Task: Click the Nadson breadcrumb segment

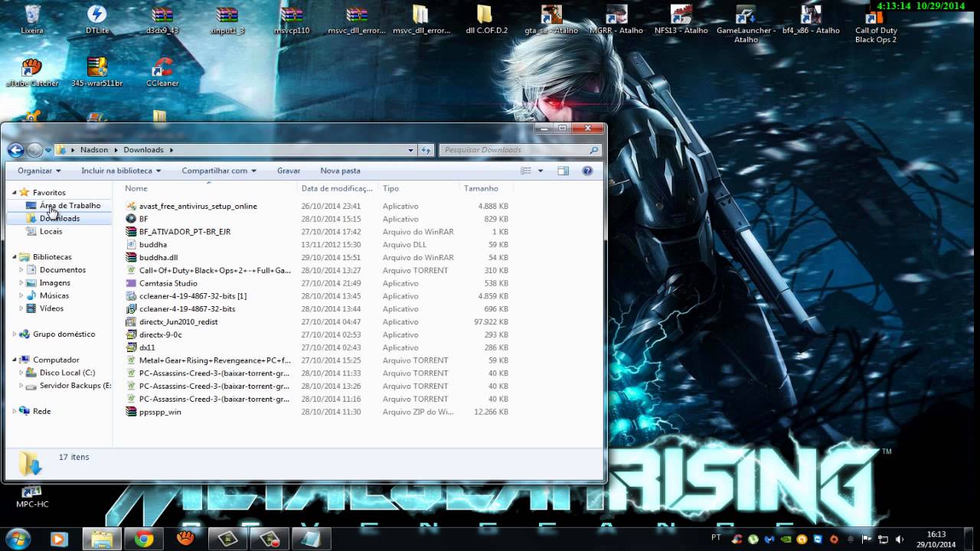Action: (94, 150)
